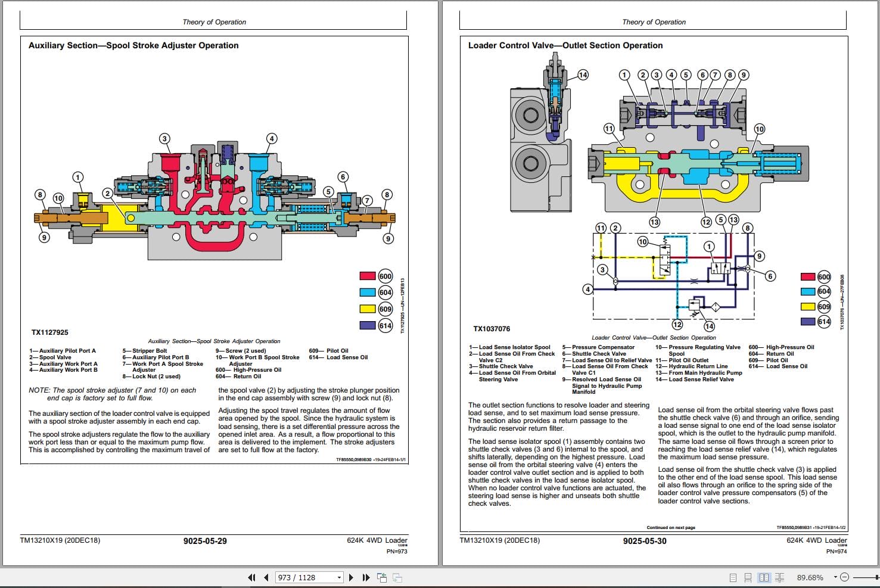
Task: Click the heading 'Auxiliary Section—Spool Stroke Adjuster Operation'
Action: (133, 45)
